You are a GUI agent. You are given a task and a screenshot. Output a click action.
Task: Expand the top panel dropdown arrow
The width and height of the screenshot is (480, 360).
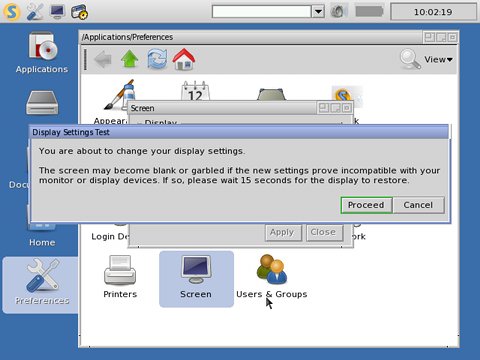318,12
